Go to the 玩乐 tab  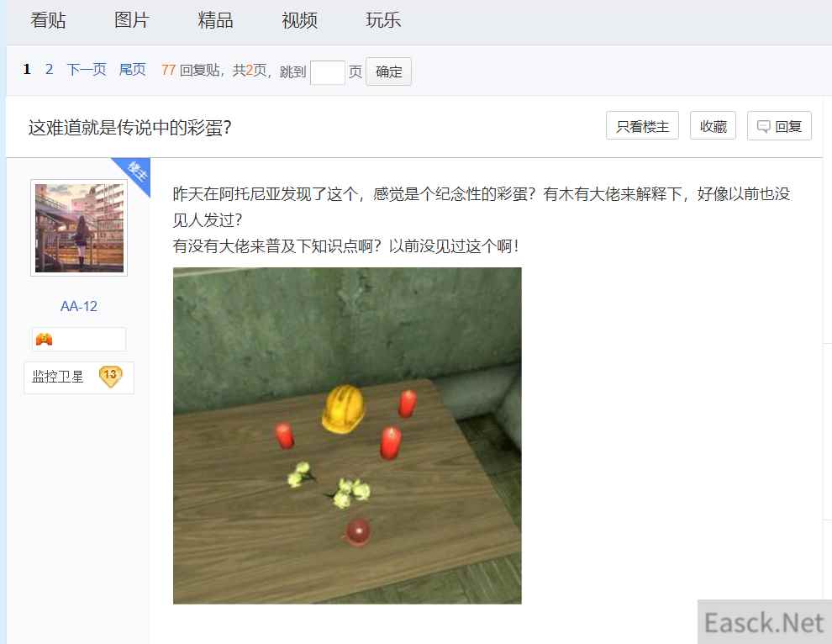383,20
